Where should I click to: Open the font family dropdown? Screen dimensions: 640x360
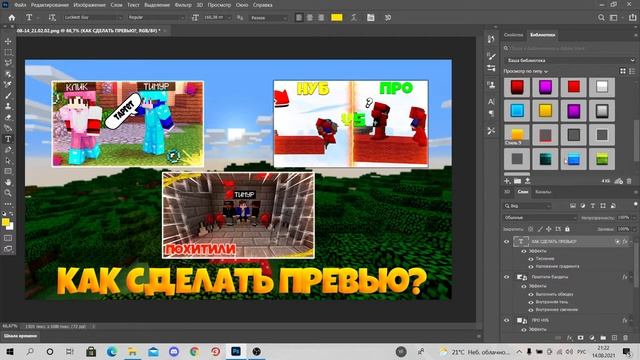[x=93, y=18]
